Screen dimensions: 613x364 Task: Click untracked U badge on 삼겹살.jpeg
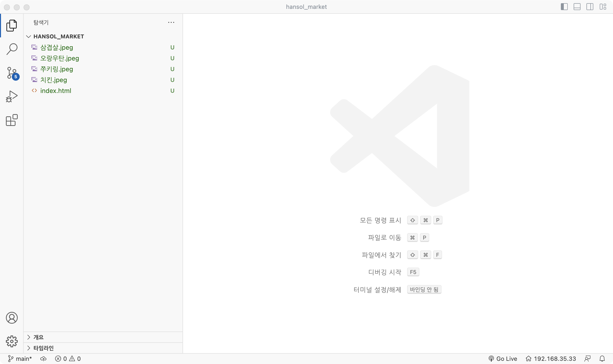(x=172, y=47)
